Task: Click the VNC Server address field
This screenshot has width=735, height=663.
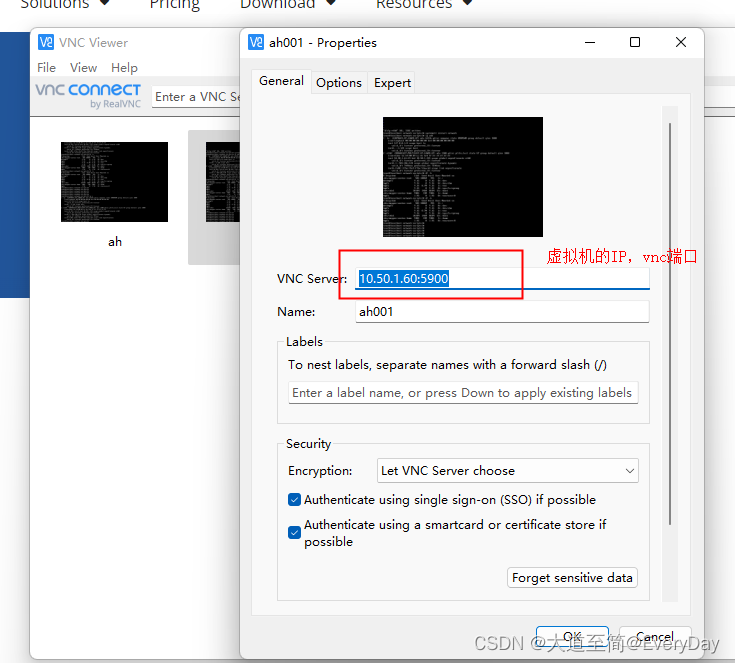Action: pos(502,279)
